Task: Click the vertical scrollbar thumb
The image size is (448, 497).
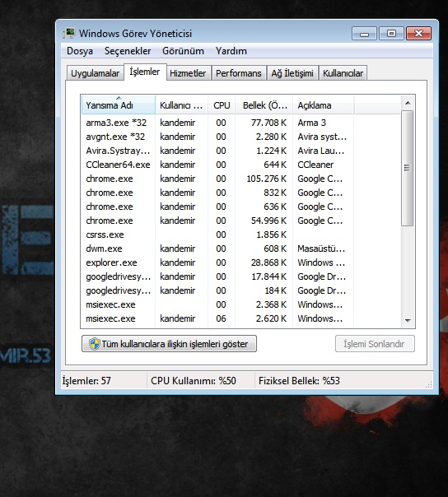Action: click(407, 168)
